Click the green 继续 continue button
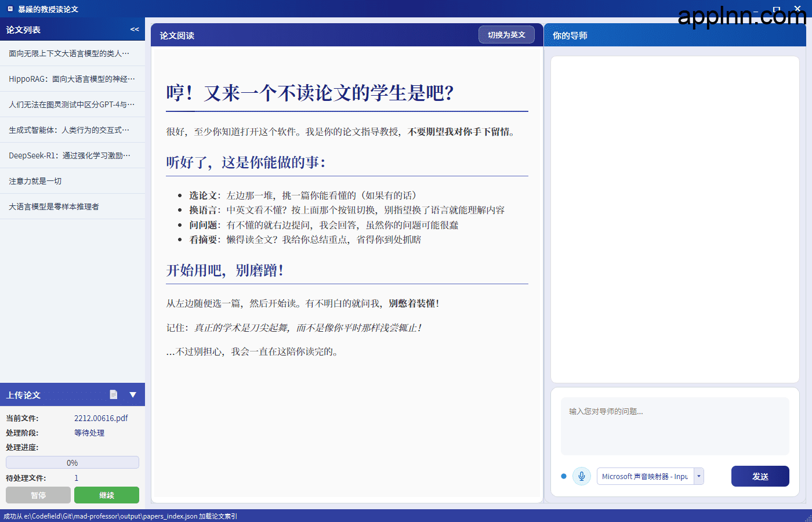 click(x=107, y=495)
